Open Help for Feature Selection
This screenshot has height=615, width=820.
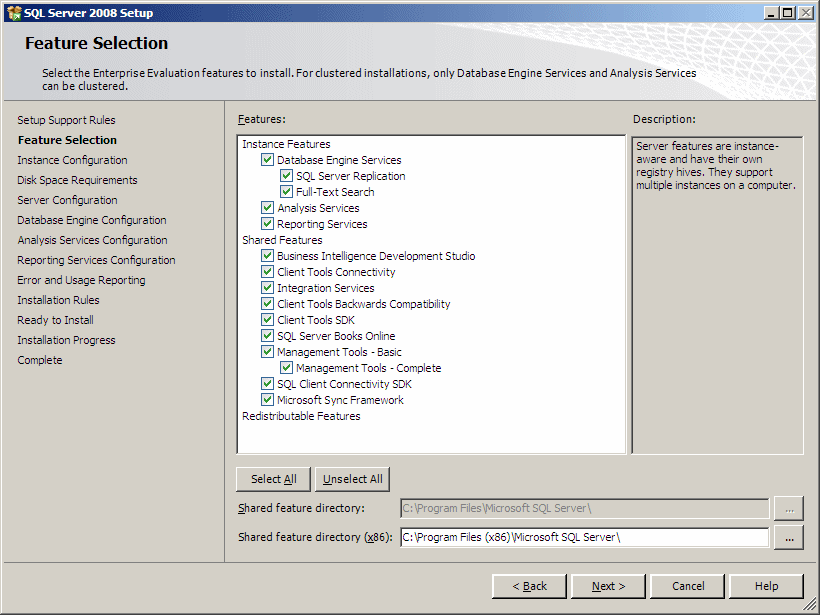tap(766, 586)
